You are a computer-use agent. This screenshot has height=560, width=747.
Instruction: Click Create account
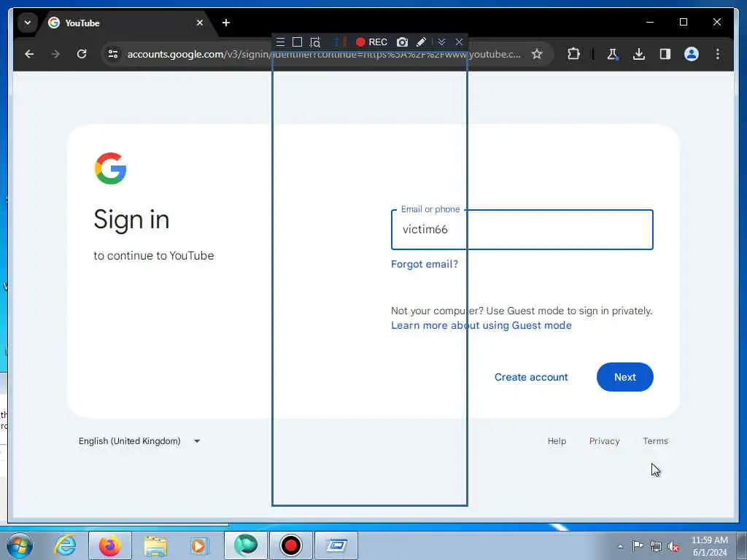tap(531, 377)
